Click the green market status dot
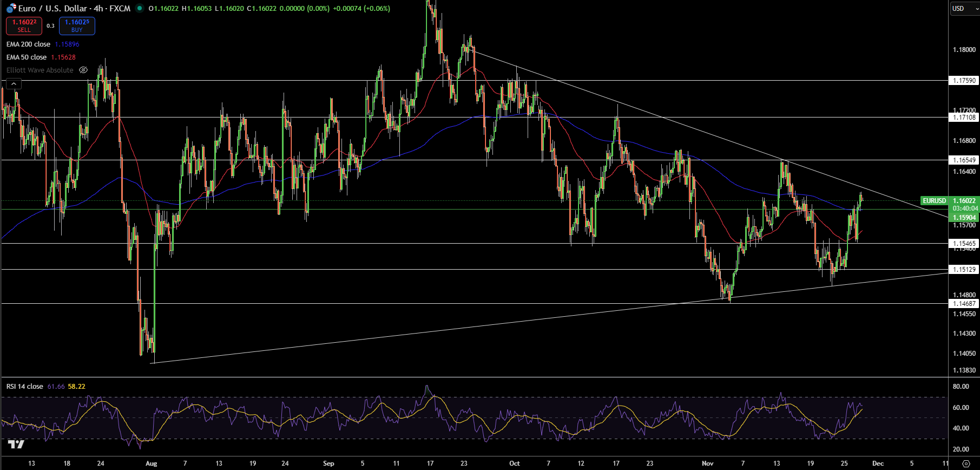The height and width of the screenshot is (470, 980). 140,8
